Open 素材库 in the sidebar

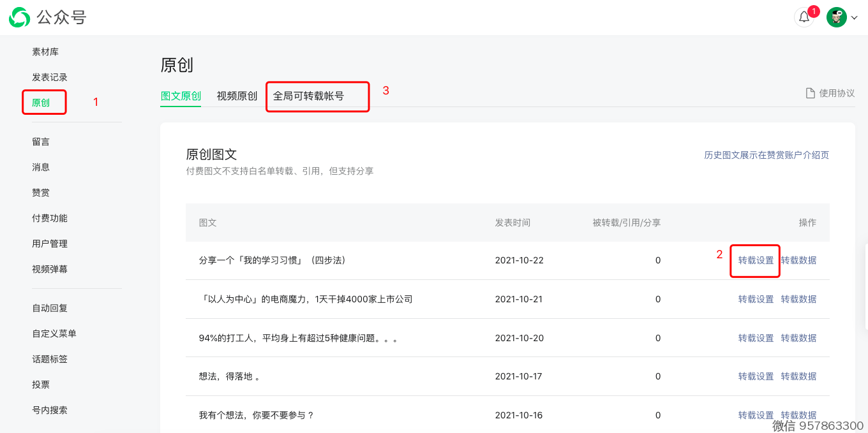click(x=45, y=52)
